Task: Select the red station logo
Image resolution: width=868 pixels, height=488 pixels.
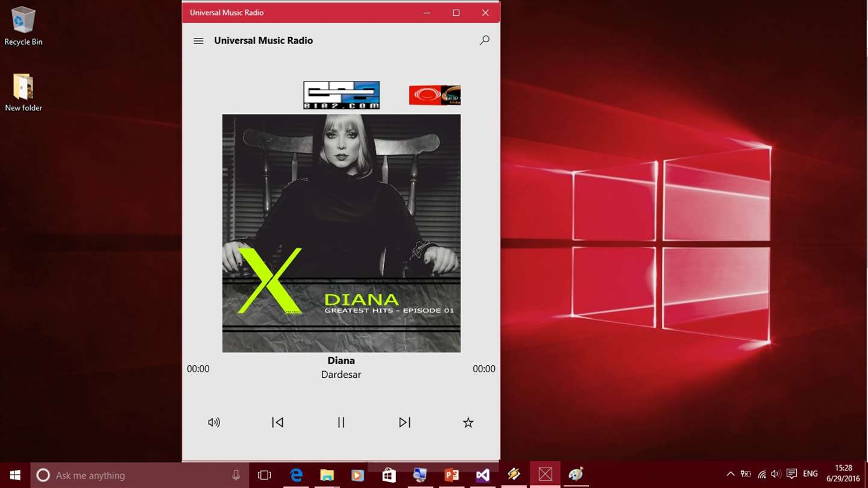Action: 435,95
